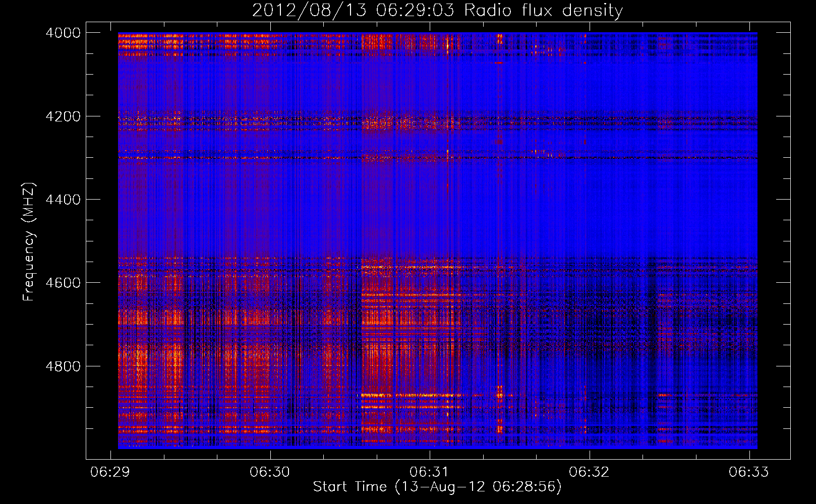Click the 06:31 time tick label
This screenshot has height=504, width=816.
point(429,472)
